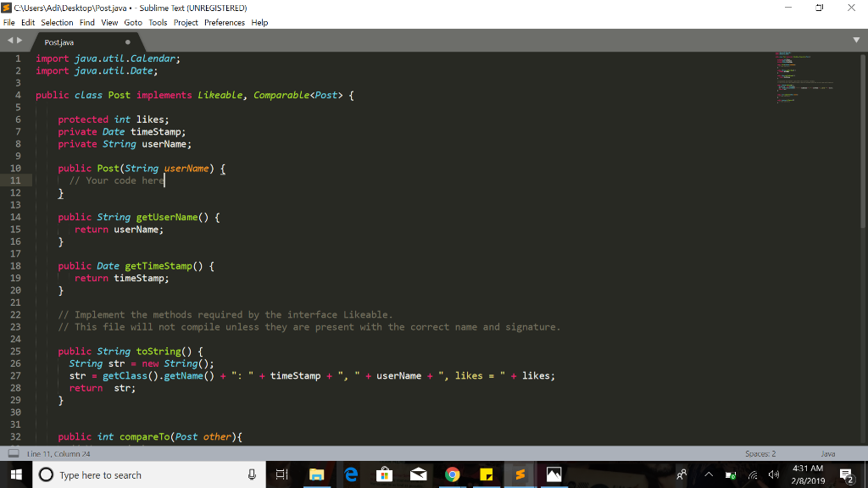The image size is (868, 488).
Task: Open the Photos app from the taskbar
Action: [554, 474]
